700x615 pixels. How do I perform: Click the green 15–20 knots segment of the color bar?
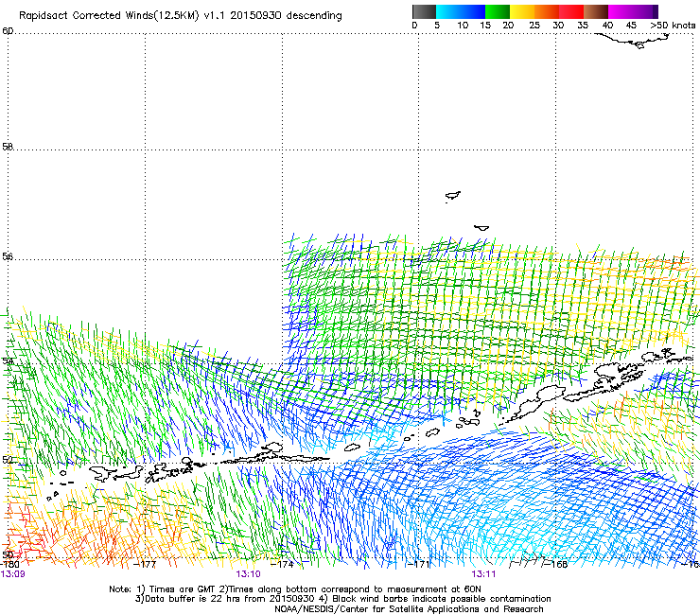tap(498, 11)
